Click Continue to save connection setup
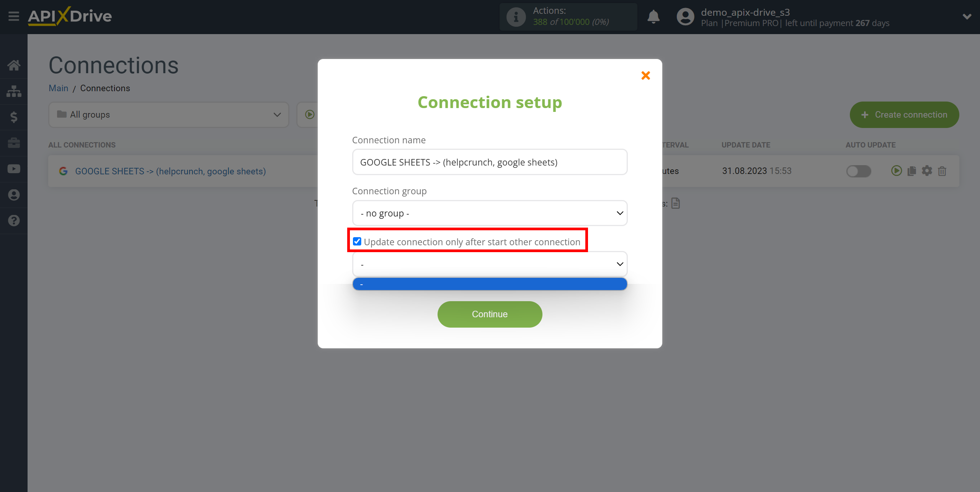 489,315
